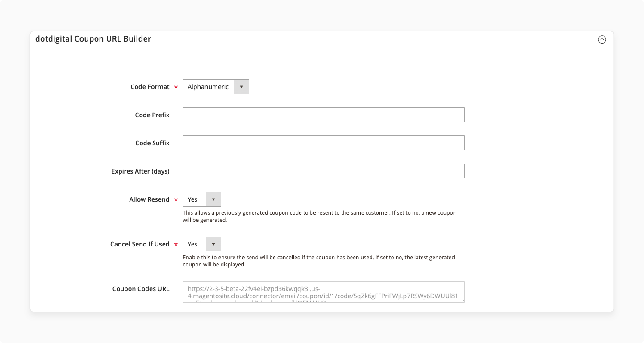The height and width of the screenshot is (343, 644).
Task: Open the Code Format dropdown
Action: (x=216, y=87)
